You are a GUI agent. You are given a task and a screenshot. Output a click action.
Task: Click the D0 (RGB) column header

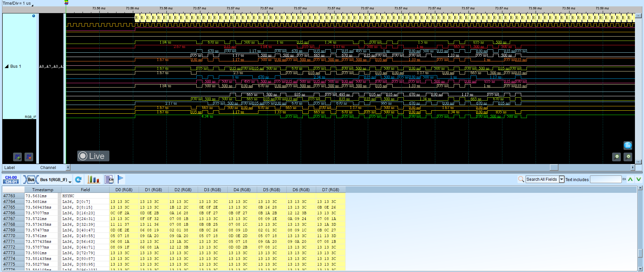coord(124,189)
